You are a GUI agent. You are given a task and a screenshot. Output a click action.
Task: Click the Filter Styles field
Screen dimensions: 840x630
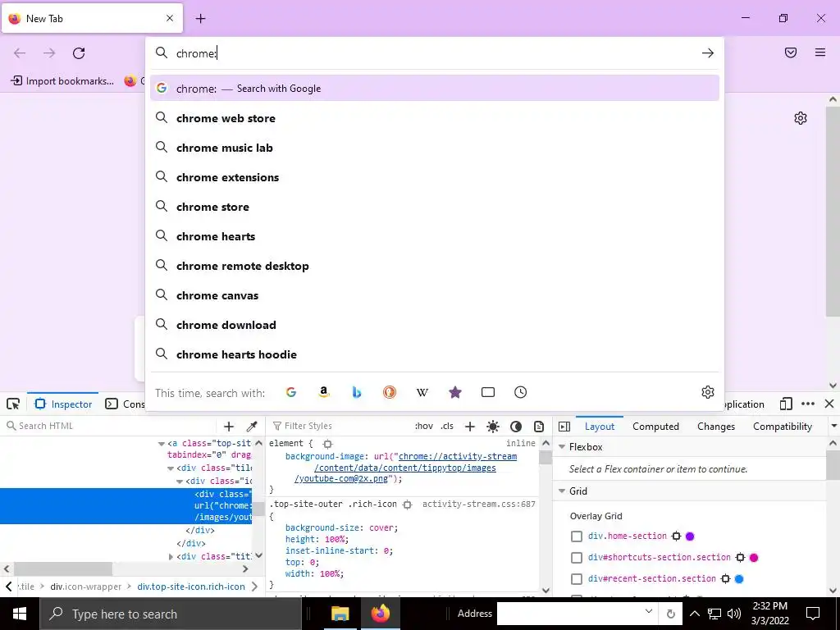[340, 426]
